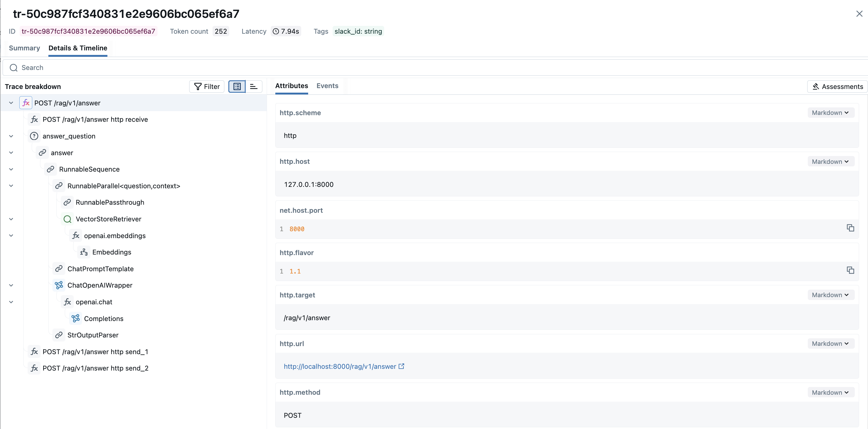Open the Events tab
868x429 pixels.
tap(327, 86)
